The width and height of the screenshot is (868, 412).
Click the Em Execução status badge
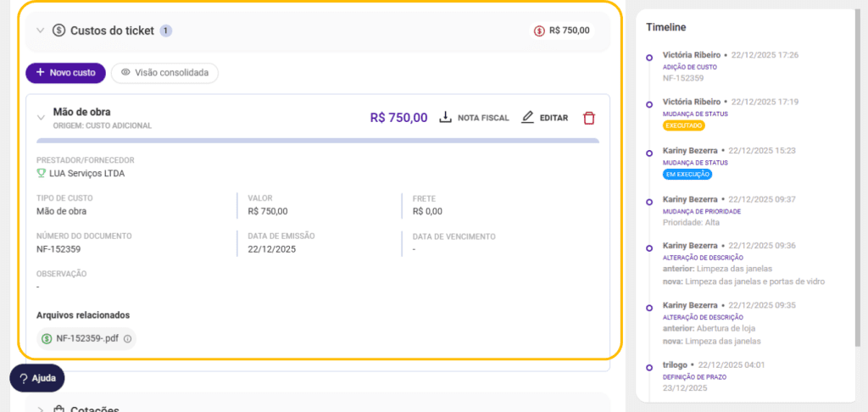tap(687, 175)
